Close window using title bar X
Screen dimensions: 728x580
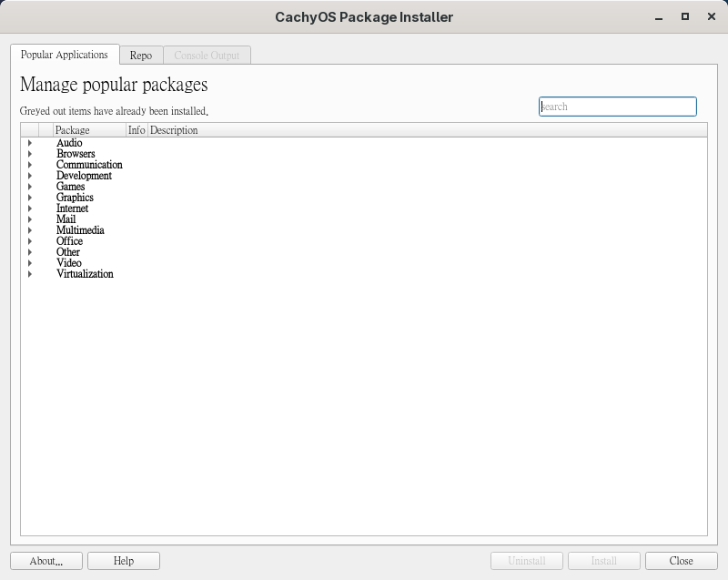(x=712, y=16)
